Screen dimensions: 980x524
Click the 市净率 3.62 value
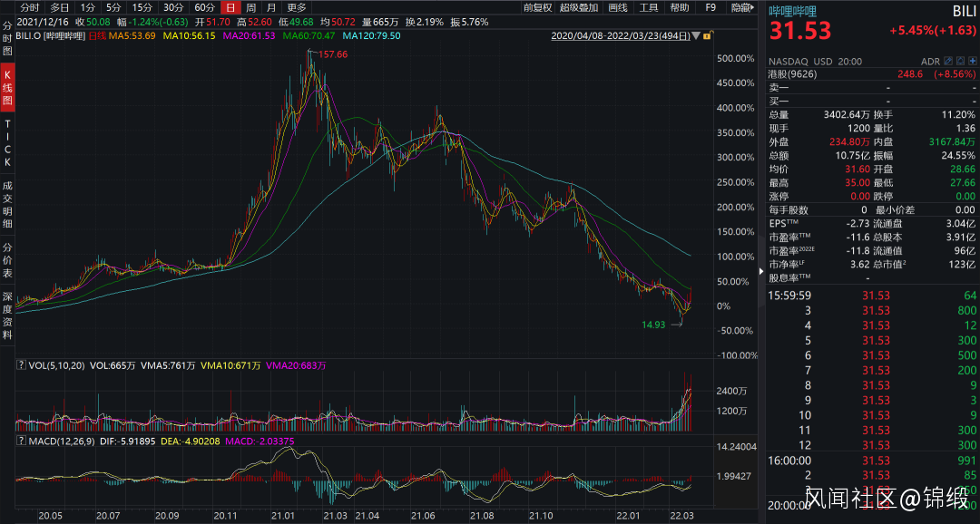[x=860, y=264]
